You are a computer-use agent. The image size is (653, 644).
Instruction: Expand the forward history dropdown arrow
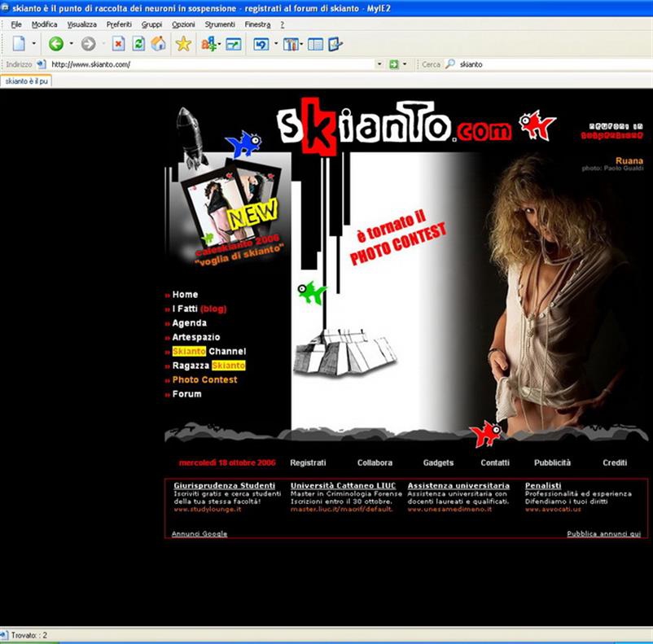coord(103,43)
